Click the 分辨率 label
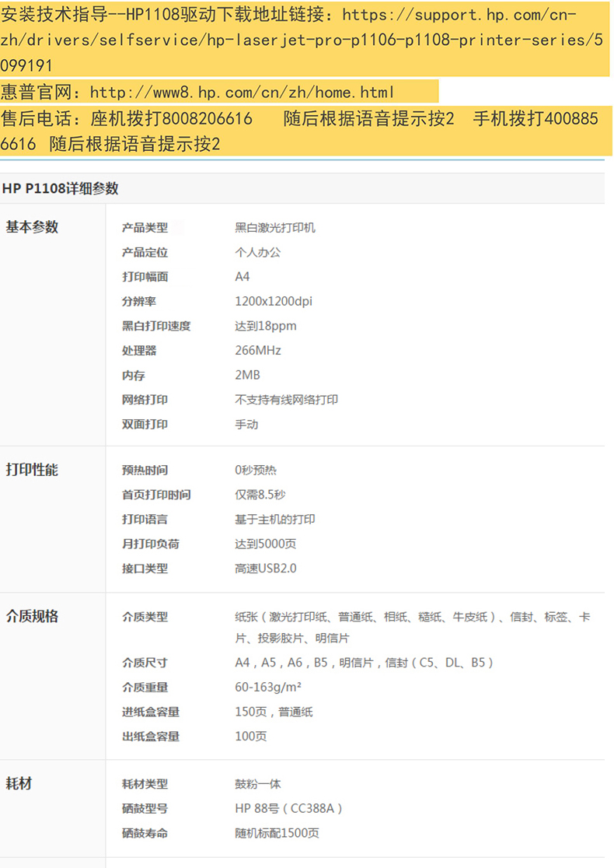This screenshot has width=614, height=868. click(139, 301)
